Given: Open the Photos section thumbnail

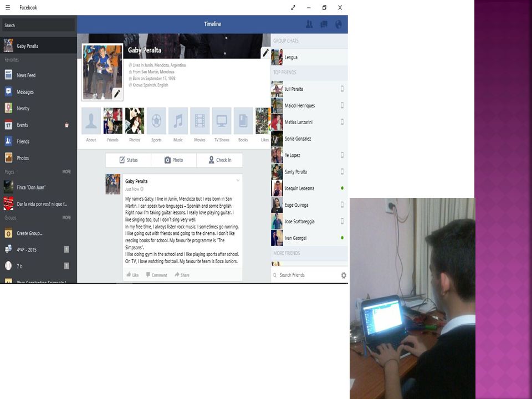Looking at the screenshot, I should click(x=135, y=121).
